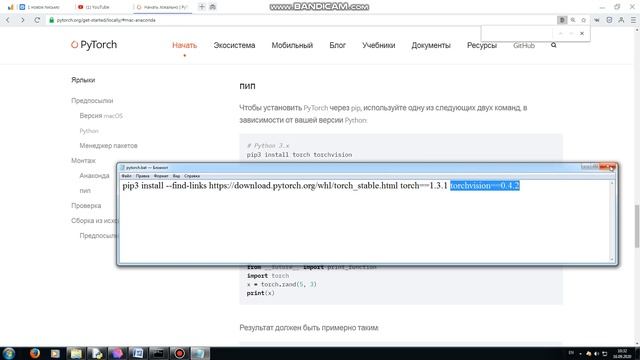Viewport: 640px width, 360px height.
Task: Open the Начать navigation item
Action: 184,45
